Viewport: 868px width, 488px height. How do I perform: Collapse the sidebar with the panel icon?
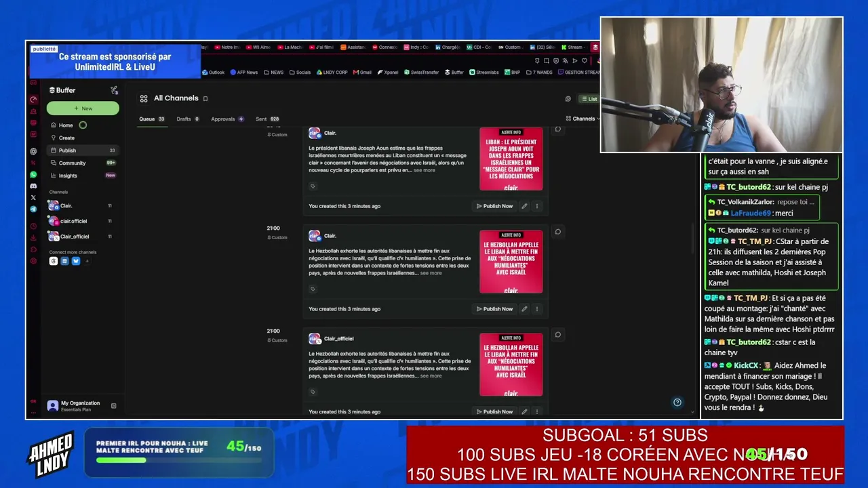pyautogui.click(x=114, y=406)
